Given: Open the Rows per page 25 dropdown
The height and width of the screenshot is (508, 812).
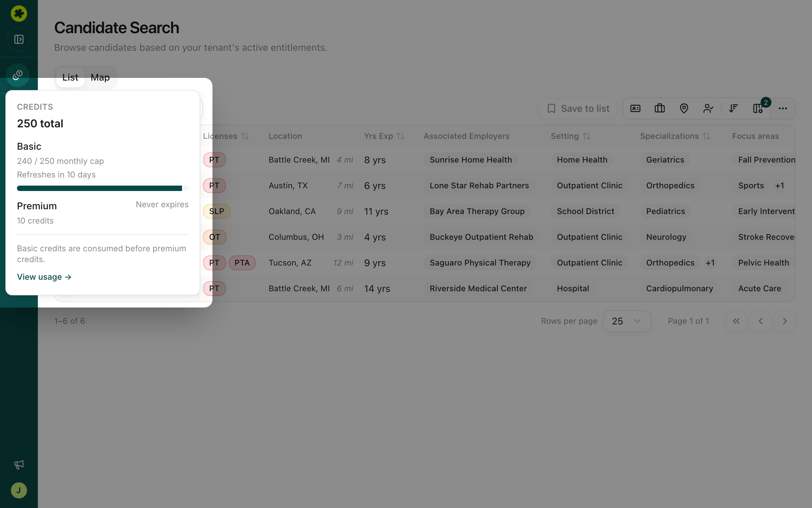Looking at the screenshot, I should click(627, 321).
